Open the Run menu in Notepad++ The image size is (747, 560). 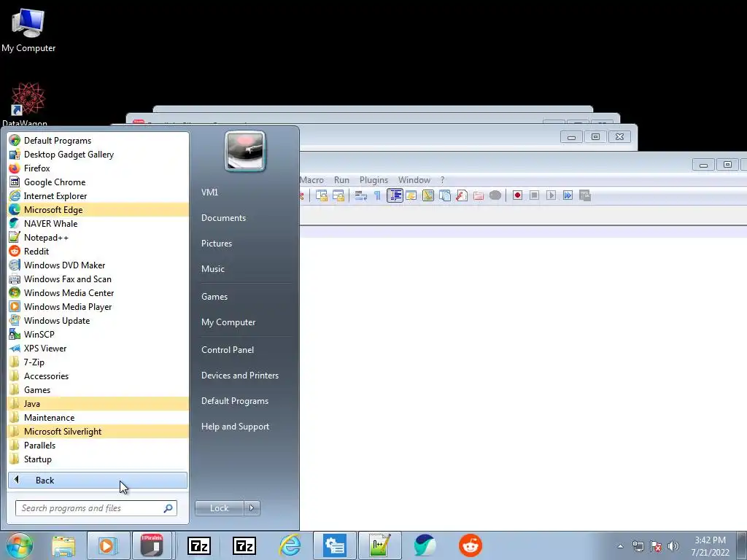(341, 180)
